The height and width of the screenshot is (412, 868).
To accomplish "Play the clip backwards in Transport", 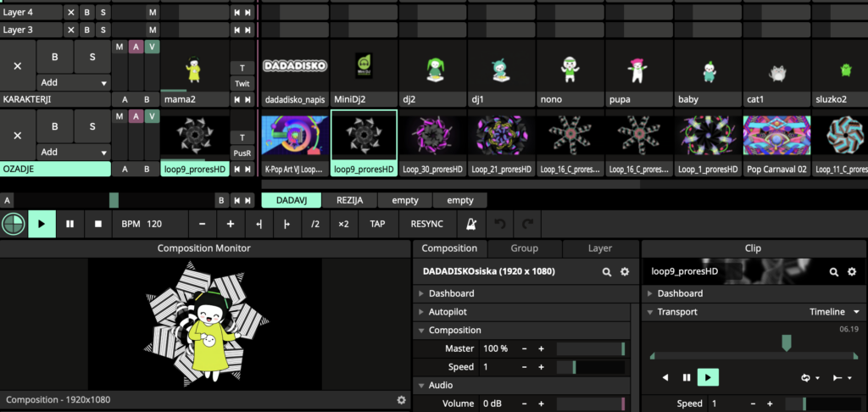I will coord(664,377).
